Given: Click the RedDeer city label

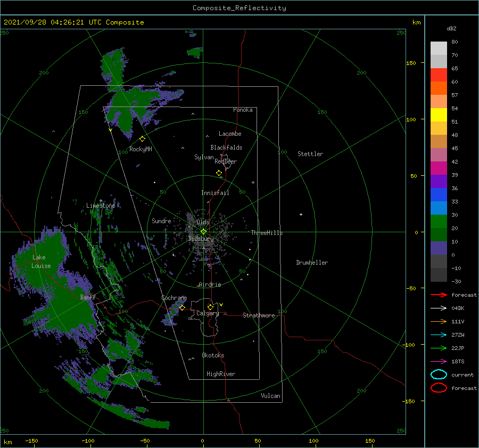Looking at the screenshot, I should (x=226, y=161).
